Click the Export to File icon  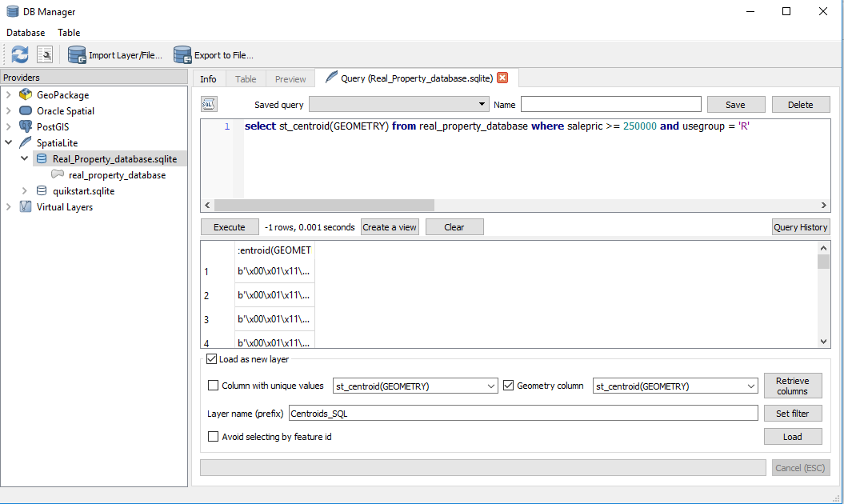pyautogui.click(x=182, y=55)
